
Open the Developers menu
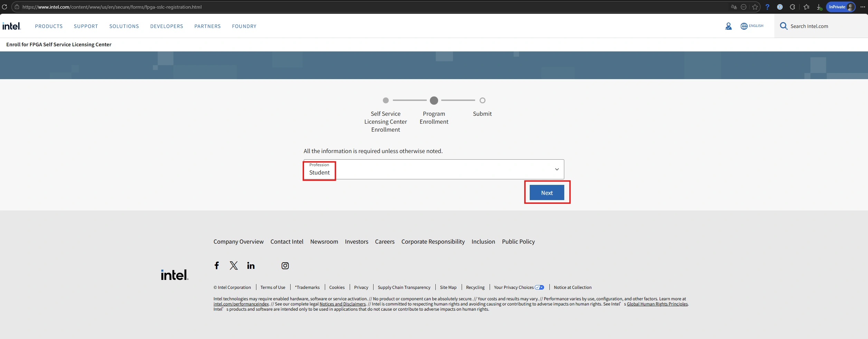point(167,26)
